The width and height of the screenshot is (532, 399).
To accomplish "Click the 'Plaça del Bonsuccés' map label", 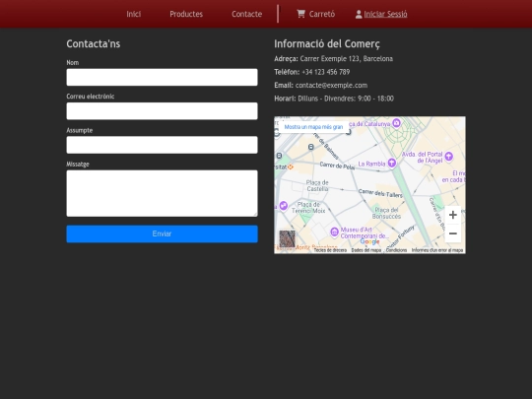I will 386,213.
